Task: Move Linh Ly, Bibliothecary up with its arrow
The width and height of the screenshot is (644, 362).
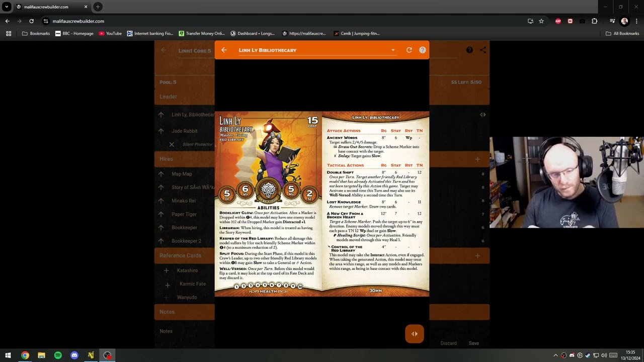Action: pyautogui.click(x=161, y=115)
